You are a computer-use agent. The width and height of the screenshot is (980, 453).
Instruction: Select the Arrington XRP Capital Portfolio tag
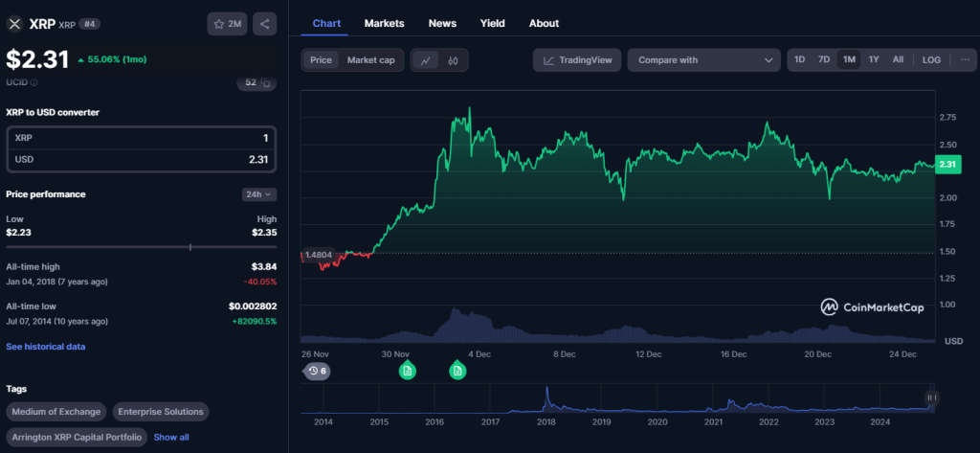pos(78,437)
